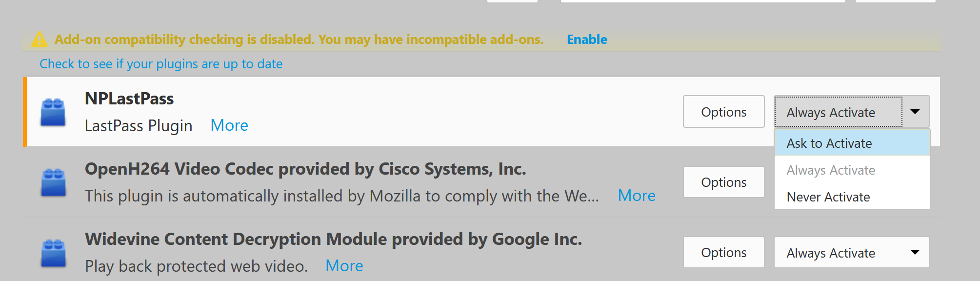
Task: Click the yellow warning triangle icon
Action: click(x=39, y=40)
